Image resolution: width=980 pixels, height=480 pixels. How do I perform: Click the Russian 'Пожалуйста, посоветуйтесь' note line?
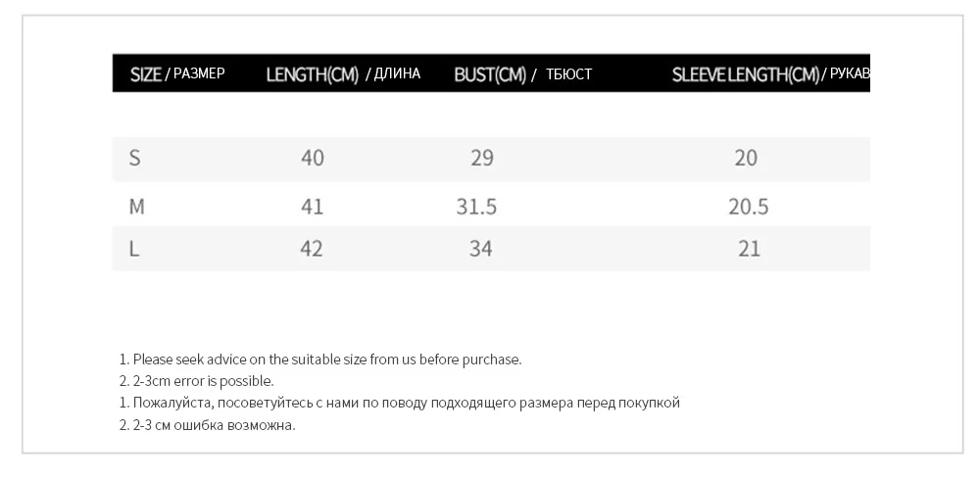(400, 403)
